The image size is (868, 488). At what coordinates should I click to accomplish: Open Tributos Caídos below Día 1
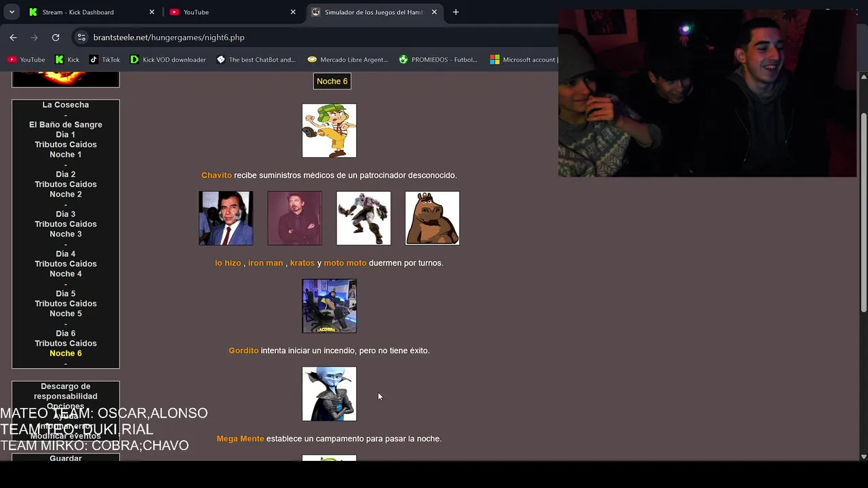coord(66,144)
